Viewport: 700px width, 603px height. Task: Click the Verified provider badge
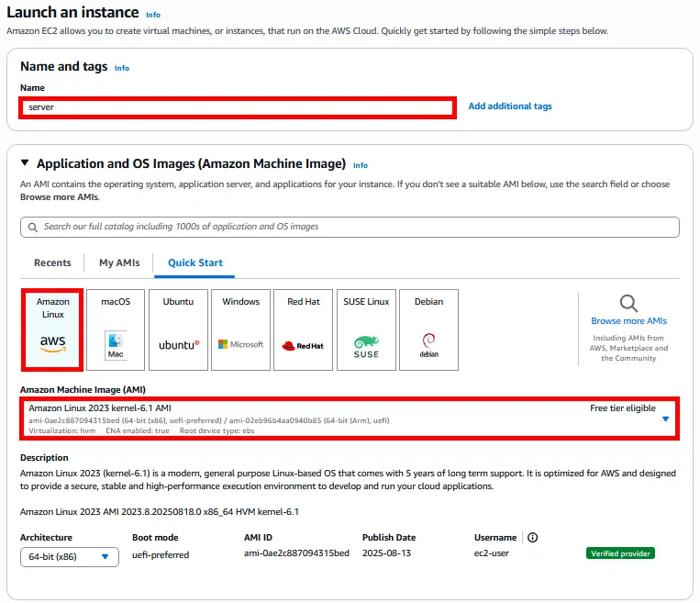tap(620, 553)
